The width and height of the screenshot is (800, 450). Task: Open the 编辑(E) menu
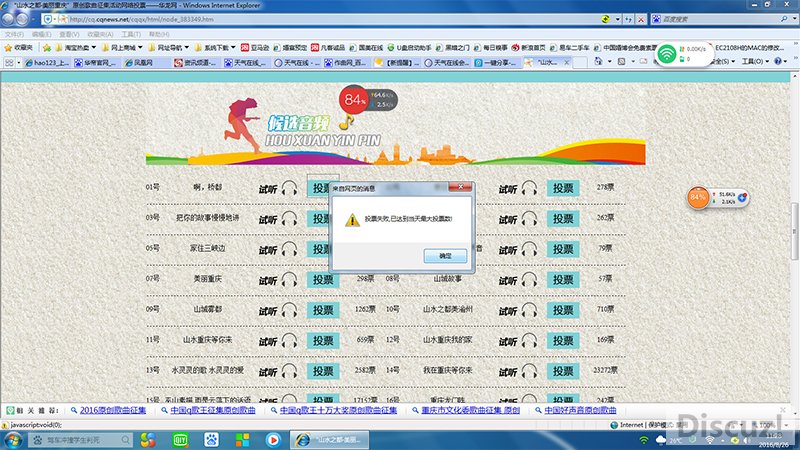click(41, 34)
